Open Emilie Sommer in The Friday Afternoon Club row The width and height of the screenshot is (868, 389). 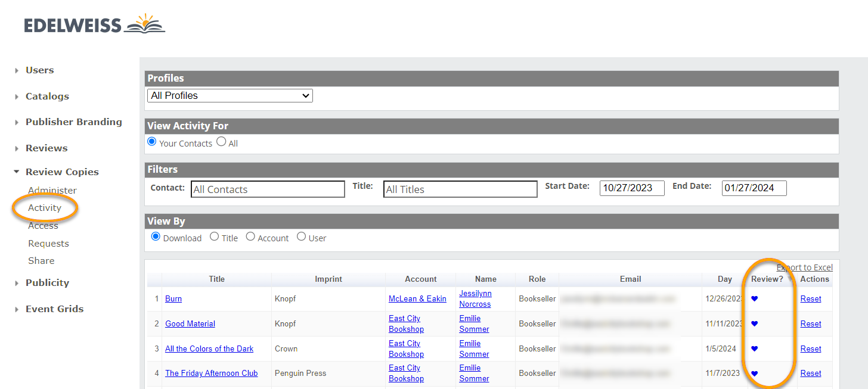(474, 374)
